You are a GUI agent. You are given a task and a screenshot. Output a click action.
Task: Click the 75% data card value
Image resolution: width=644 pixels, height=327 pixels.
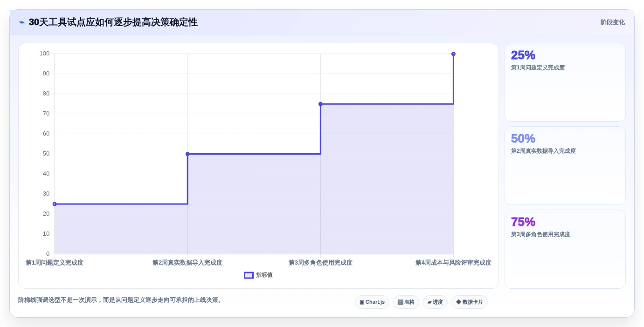click(523, 222)
